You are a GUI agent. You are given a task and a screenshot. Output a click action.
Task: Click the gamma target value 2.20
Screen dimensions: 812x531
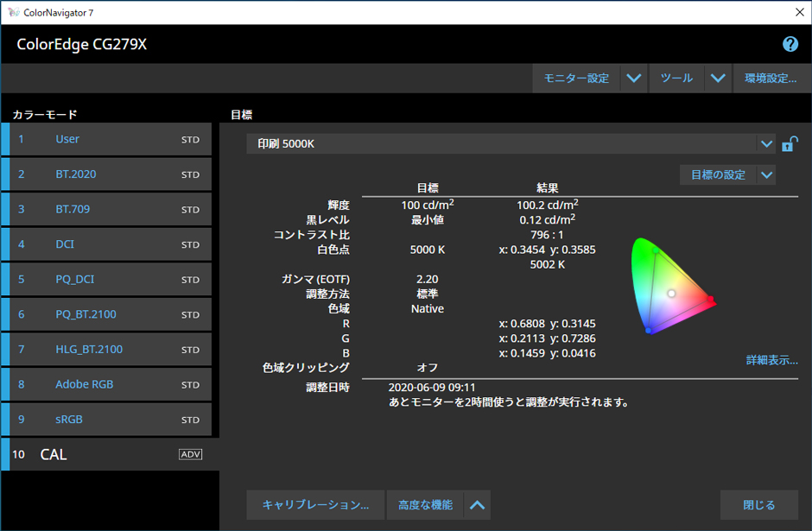428,280
